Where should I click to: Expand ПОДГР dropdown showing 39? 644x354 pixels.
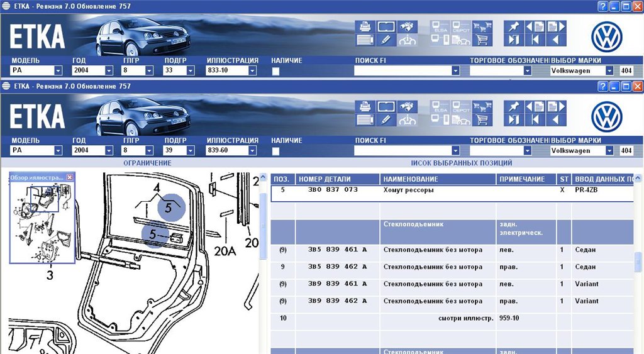[190, 151]
